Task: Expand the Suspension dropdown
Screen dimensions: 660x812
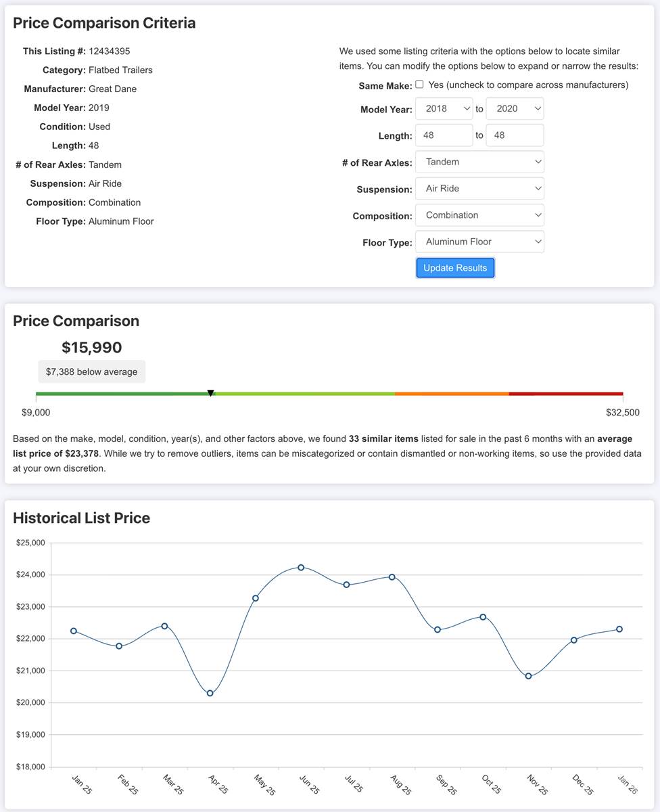Action: (479, 189)
